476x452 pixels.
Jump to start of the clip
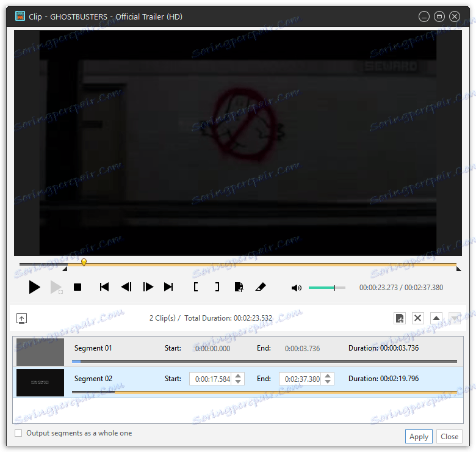pyautogui.click(x=104, y=287)
